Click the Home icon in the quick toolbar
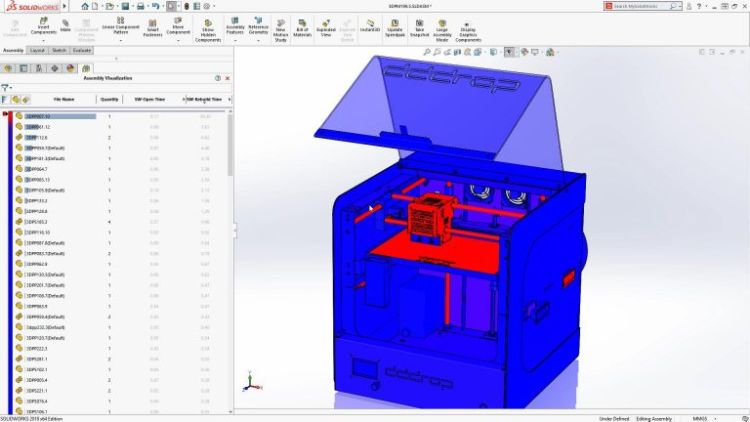 tap(85, 6)
